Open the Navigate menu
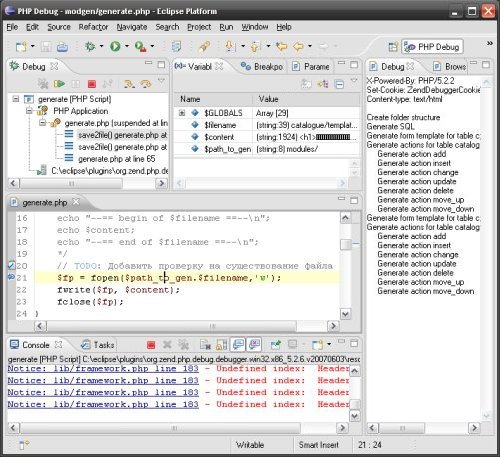This screenshot has width=500, height=457. click(132, 27)
